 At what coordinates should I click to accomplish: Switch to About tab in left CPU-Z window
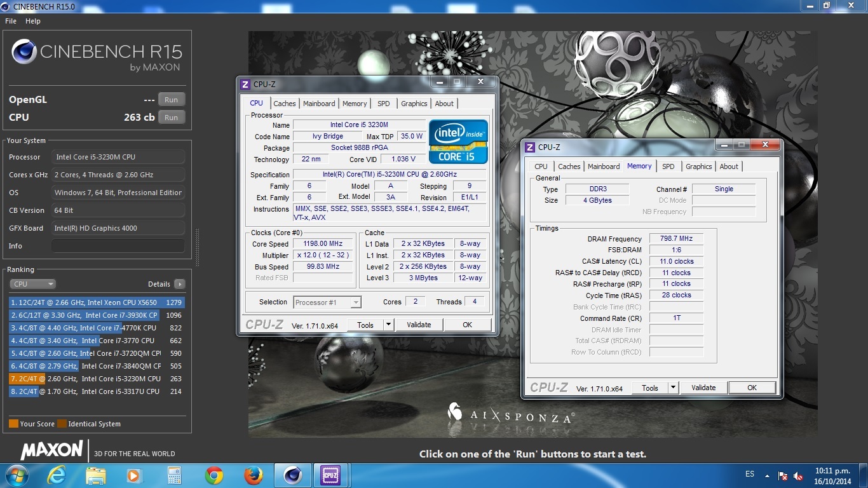tap(444, 104)
